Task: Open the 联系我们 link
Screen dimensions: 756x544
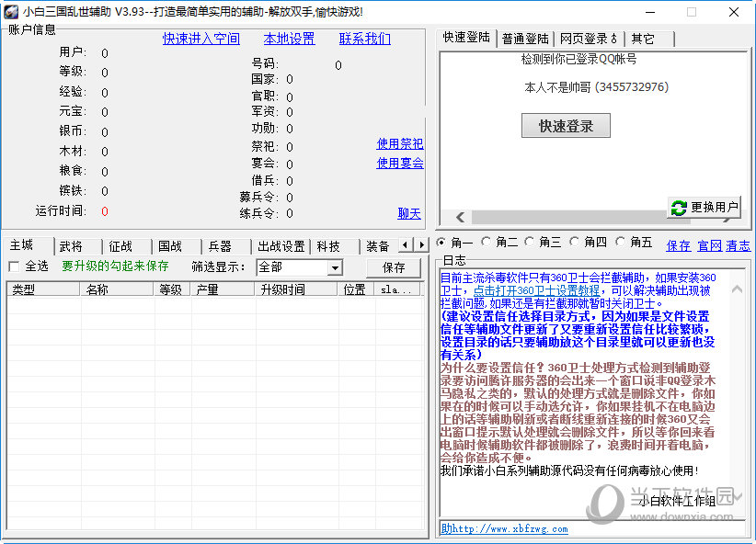Action: click(x=364, y=39)
